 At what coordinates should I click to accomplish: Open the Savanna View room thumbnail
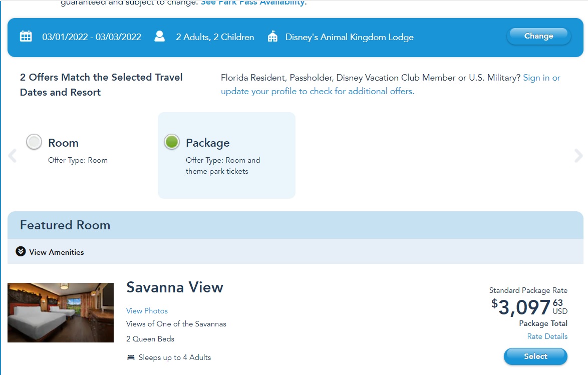(61, 312)
